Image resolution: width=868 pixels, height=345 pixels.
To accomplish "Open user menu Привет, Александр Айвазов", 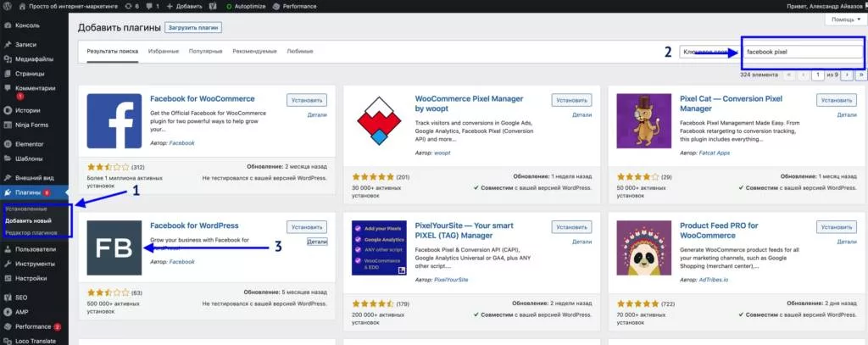I will coord(826,6).
